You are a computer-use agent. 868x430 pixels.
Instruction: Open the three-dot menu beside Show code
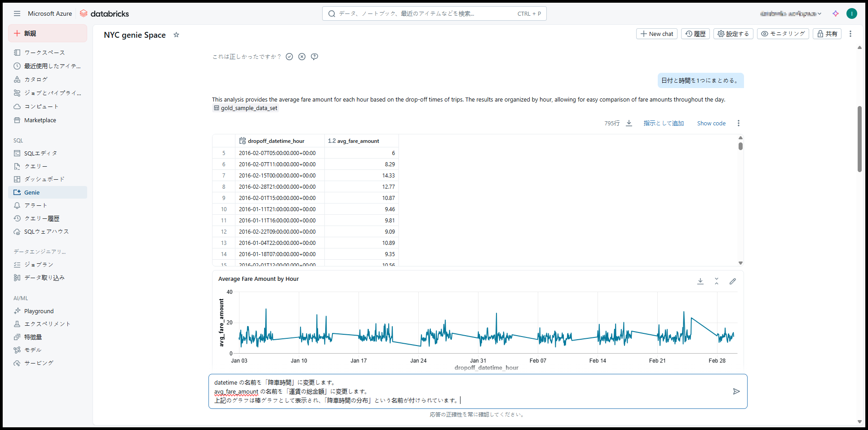738,123
